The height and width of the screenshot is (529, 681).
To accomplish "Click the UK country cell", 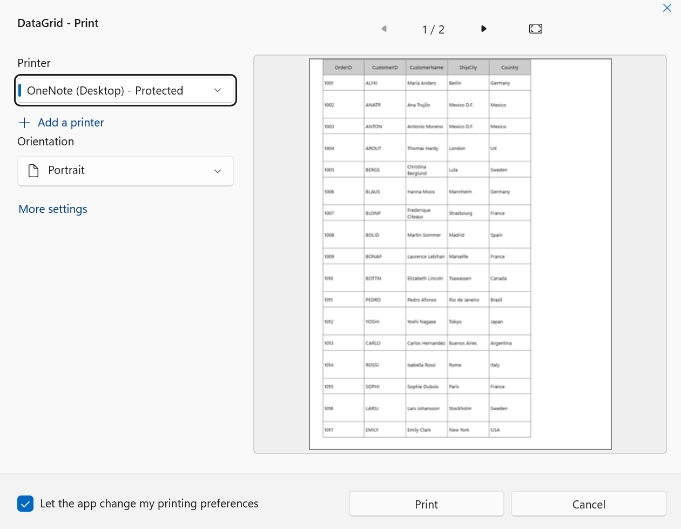I will point(509,148).
